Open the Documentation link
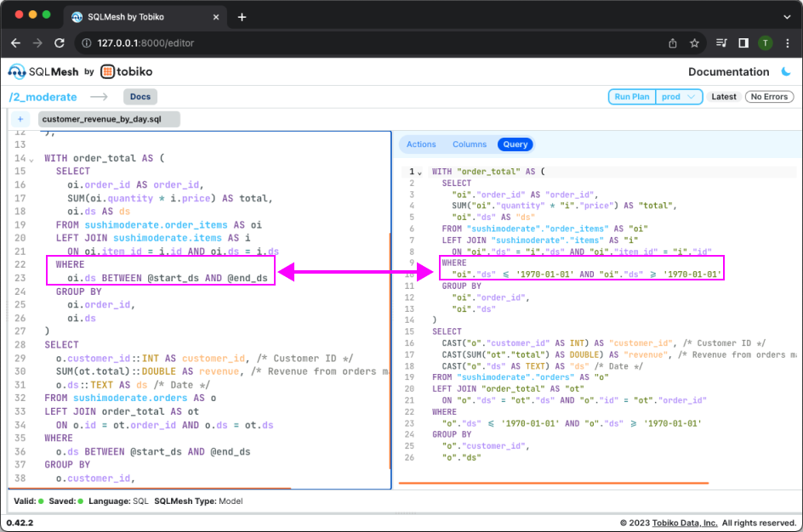Viewport: 803px width, 532px height. 728,71
